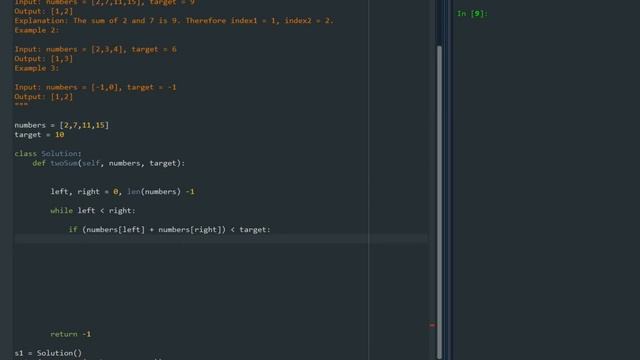The width and height of the screenshot is (640, 360).
Task: Click the 'Explanation: The sum of 2 and 7' comment
Action: [x=174, y=21]
